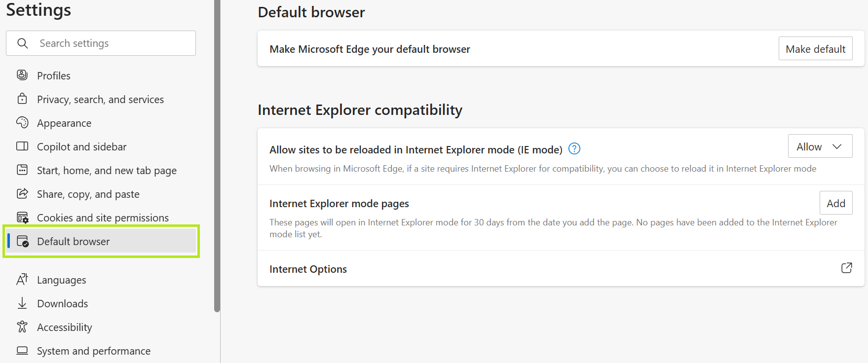Click the Internet Options external link icon
Viewport: 868px width, 363px height.
pos(846,268)
